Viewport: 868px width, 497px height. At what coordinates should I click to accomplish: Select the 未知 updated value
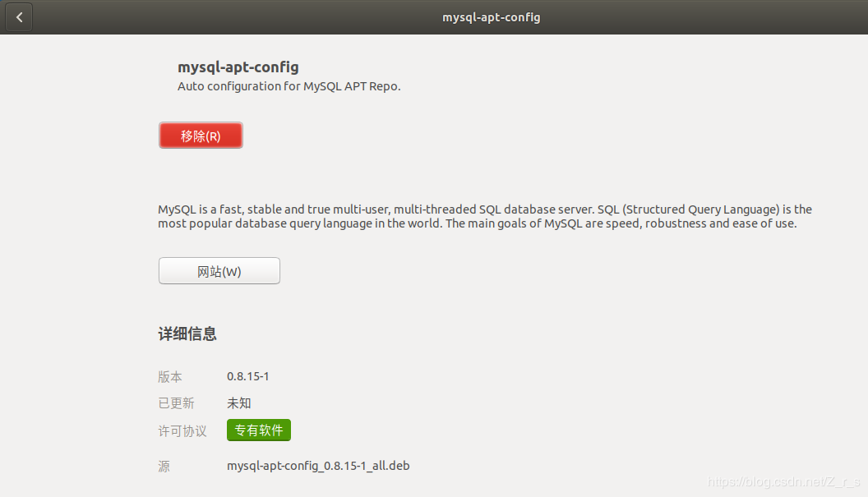tap(239, 403)
